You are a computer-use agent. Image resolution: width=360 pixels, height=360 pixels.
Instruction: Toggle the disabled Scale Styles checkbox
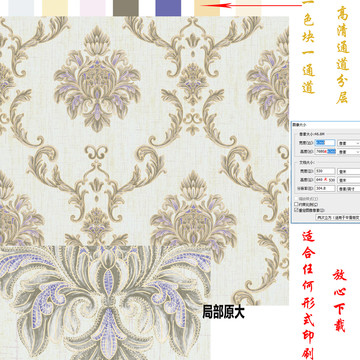(296, 199)
